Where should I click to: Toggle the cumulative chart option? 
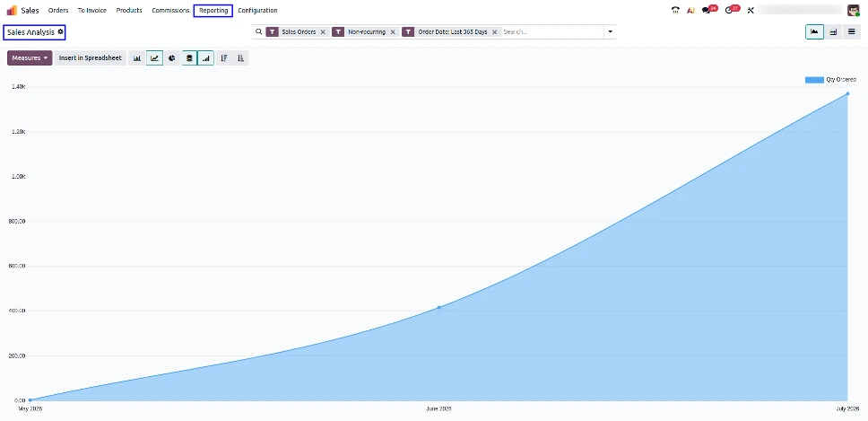206,58
